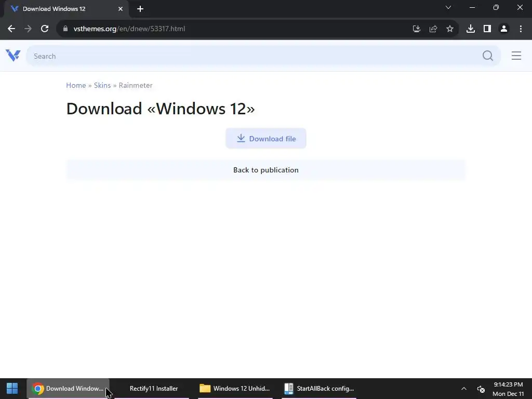Open the taskbar clock and date
This screenshot has width=532, height=399.
(508, 389)
